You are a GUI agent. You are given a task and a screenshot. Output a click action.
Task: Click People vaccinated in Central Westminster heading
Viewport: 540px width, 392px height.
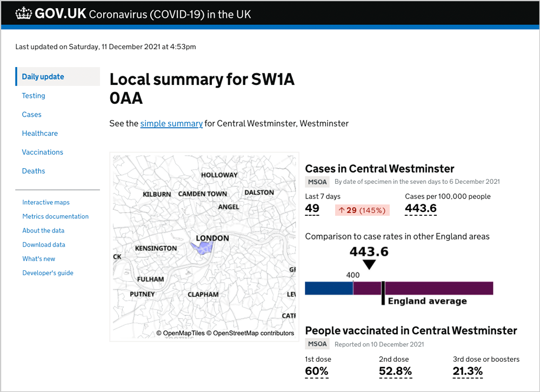tap(411, 331)
